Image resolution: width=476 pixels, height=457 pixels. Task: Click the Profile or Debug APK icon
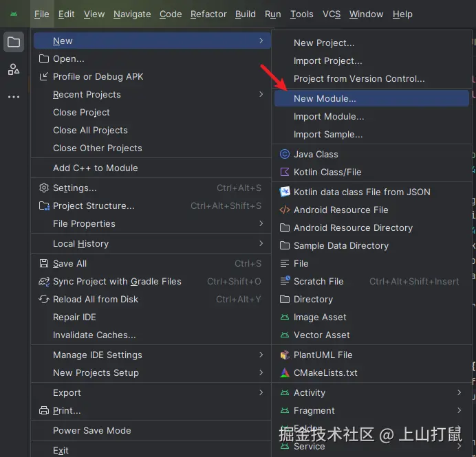[44, 76]
